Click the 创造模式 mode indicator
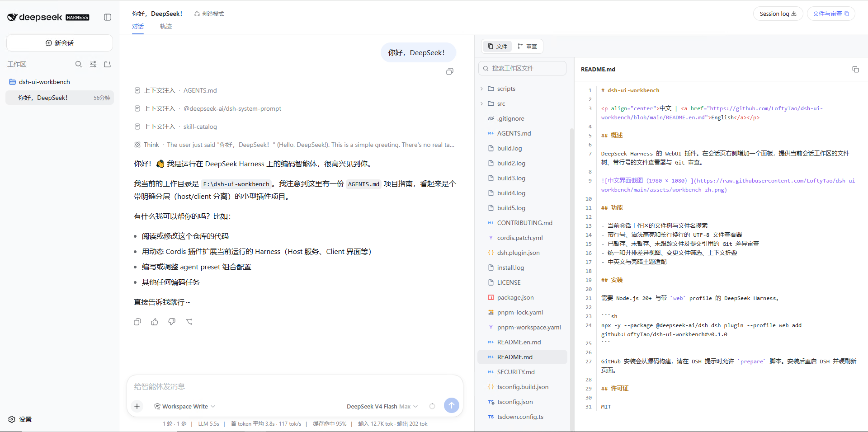The width and height of the screenshot is (868, 432). (209, 14)
